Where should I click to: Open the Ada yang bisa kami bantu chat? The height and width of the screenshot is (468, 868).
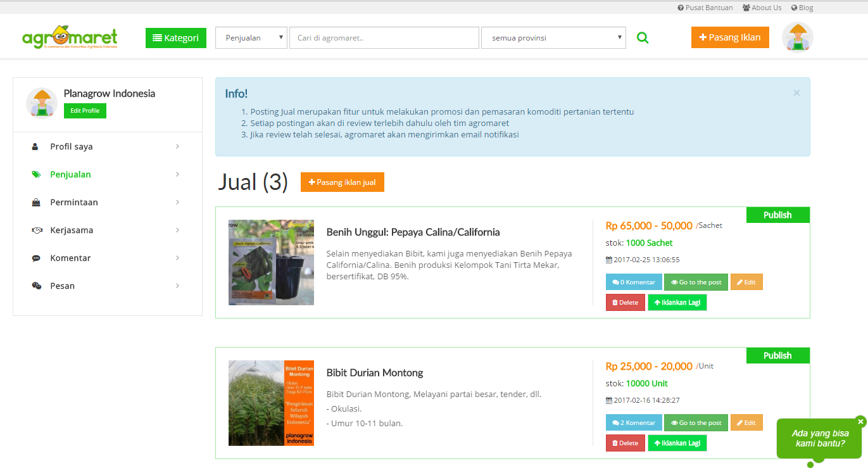click(x=819, y=438)
